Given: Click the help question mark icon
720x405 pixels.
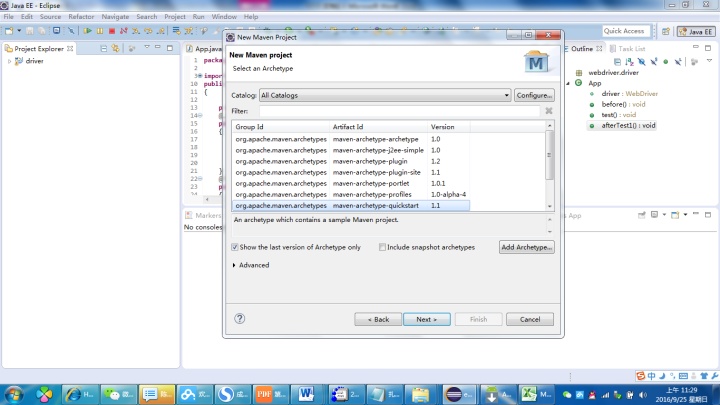Looking at the screenshot, I should tap(240, 319).
